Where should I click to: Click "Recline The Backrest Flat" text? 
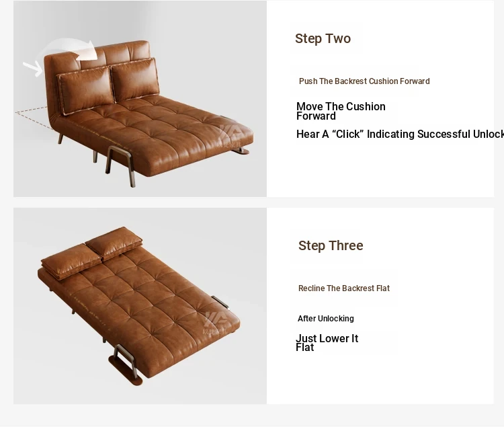pyautogui.click(x=344, y=288)
